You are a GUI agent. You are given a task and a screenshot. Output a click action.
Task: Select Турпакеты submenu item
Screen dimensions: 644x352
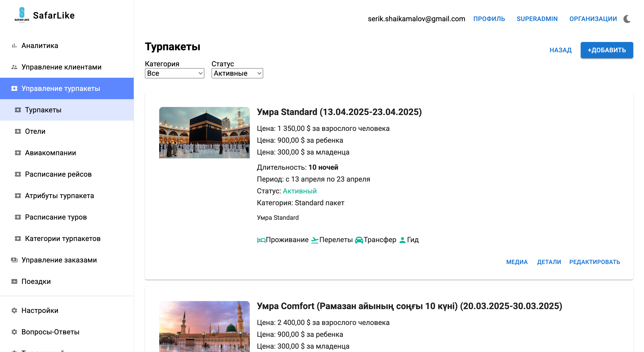[67, 110]
